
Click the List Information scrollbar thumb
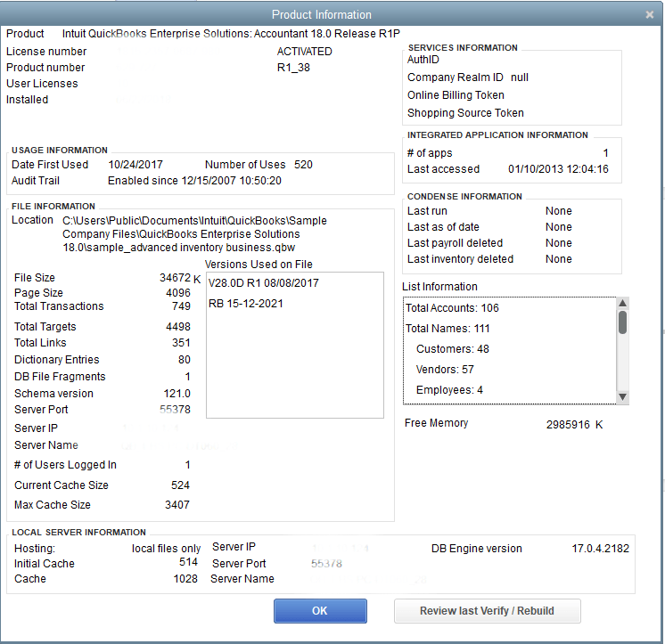click(622, 322)
